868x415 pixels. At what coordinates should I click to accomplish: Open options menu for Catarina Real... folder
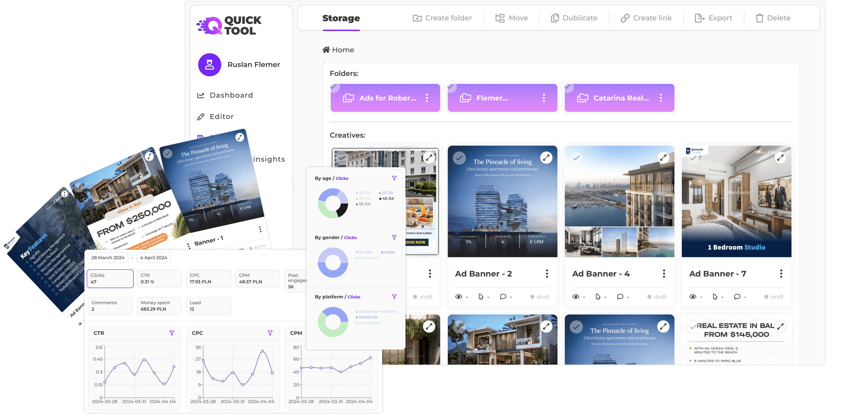pyautogui.click(x=661, y=98)
